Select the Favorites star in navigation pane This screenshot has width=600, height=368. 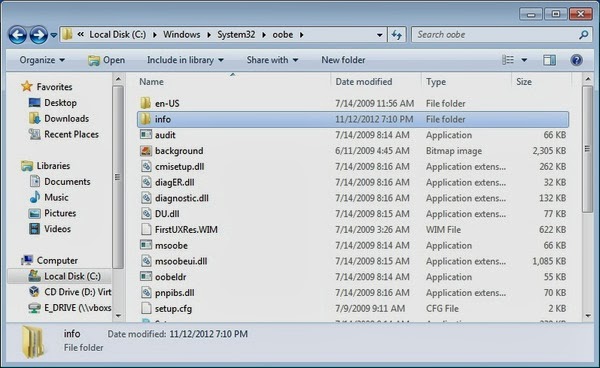tap(27, 86)
